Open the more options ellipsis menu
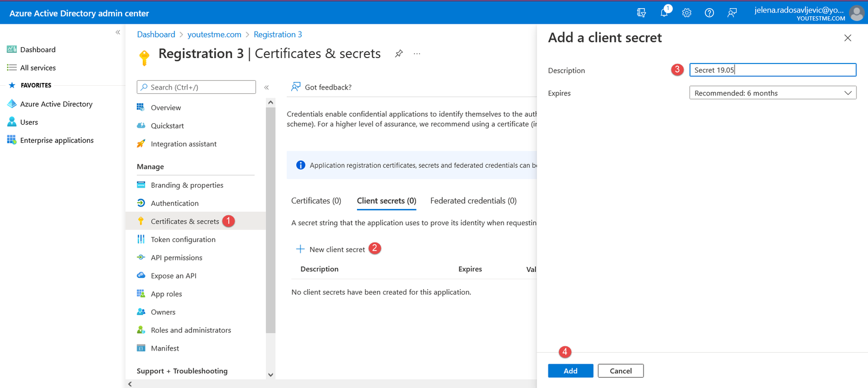The height and width of the screenshot is (388, 868). 417,54
